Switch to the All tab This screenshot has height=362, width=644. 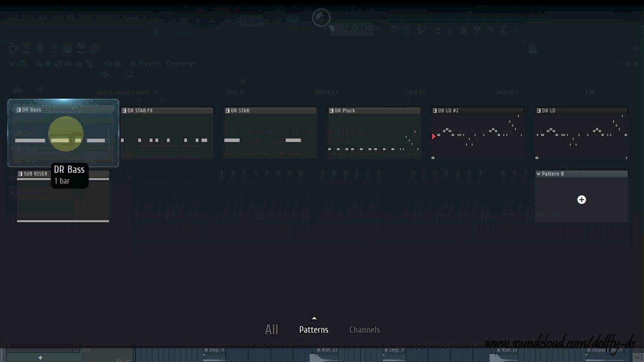(272, 329)
